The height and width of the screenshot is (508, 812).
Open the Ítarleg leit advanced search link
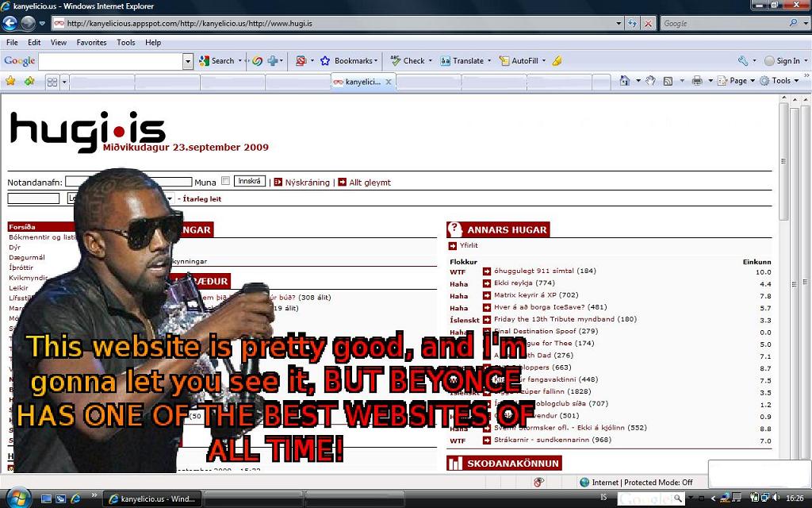coord(202,199)
